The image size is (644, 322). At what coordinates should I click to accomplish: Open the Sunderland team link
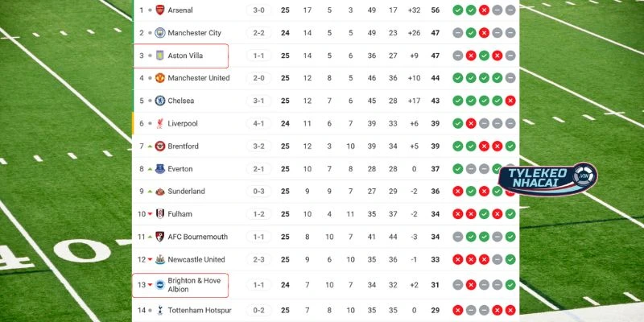[x=186, y=192]
